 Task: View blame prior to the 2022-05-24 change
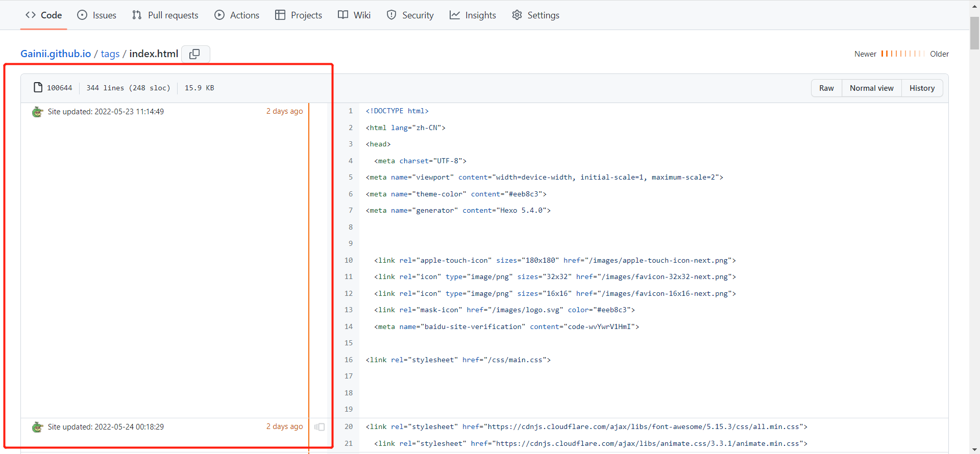(x=320, y=427)
